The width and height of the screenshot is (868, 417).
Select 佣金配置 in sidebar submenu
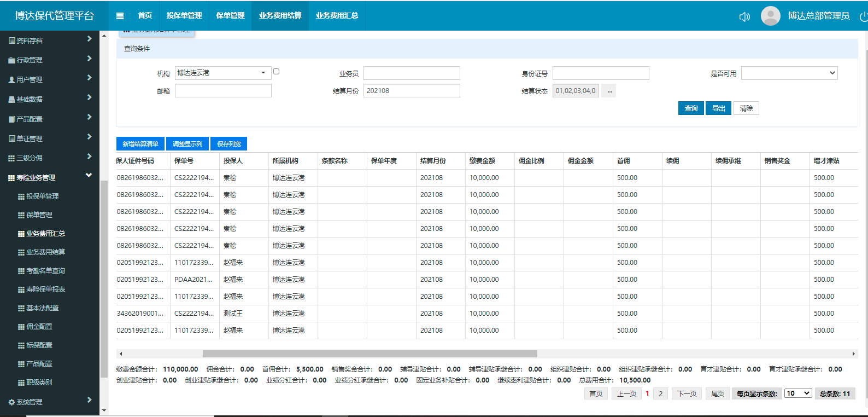tap(39, 327)
